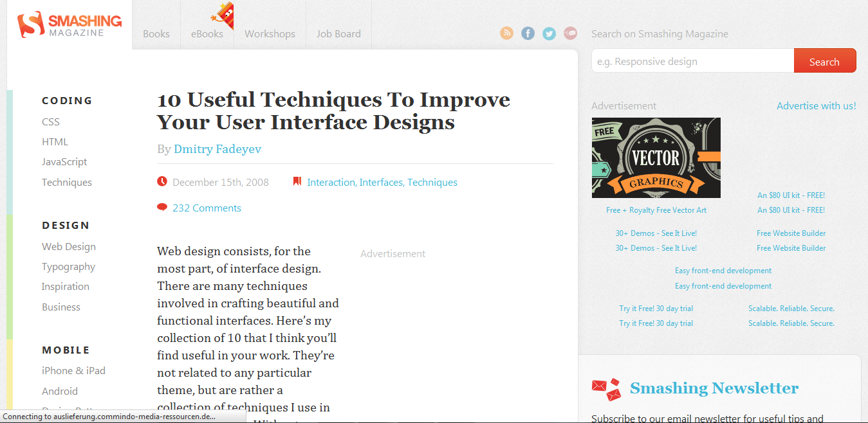Open the Advertise with us link

(816, 105)
